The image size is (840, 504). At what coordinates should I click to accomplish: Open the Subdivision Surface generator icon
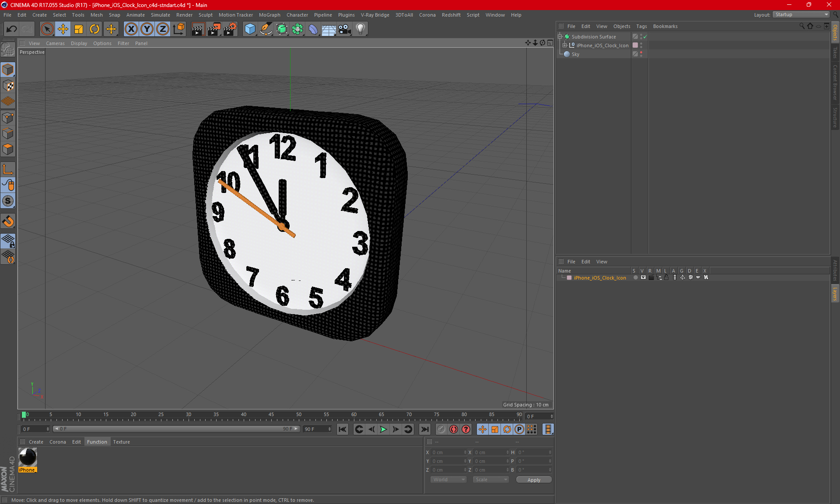(282, 29)
